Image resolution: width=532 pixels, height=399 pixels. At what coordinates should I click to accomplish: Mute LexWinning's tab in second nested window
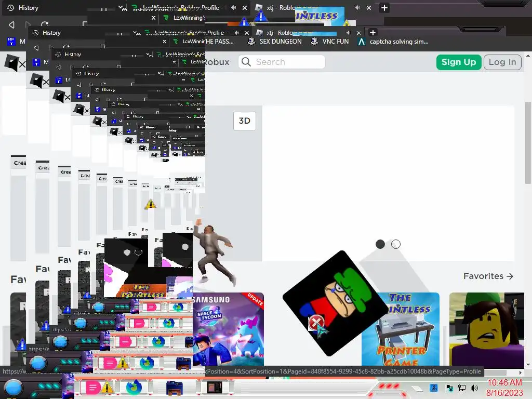[236, 33]
